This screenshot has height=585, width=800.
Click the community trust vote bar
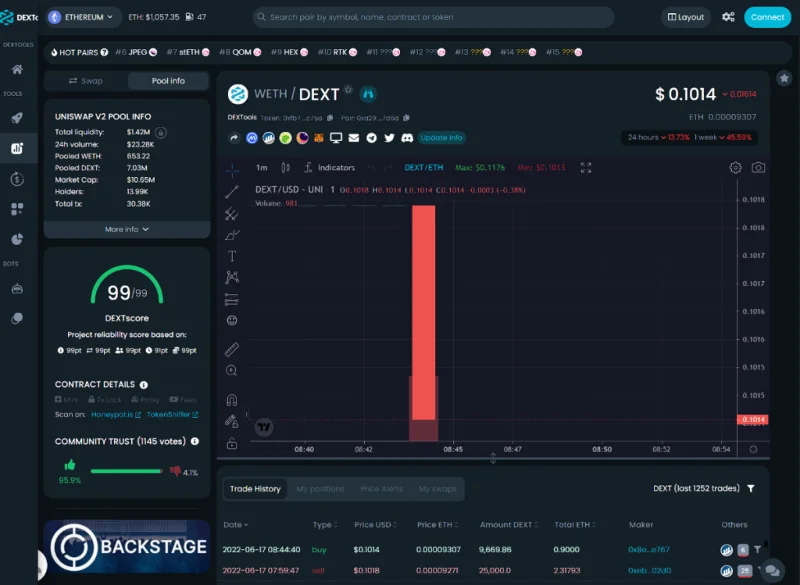[x=127, y=471]
